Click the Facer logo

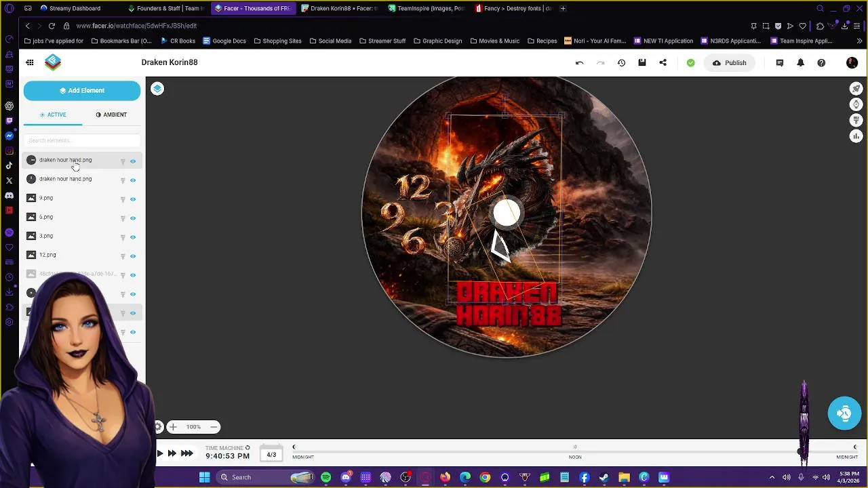53,62
